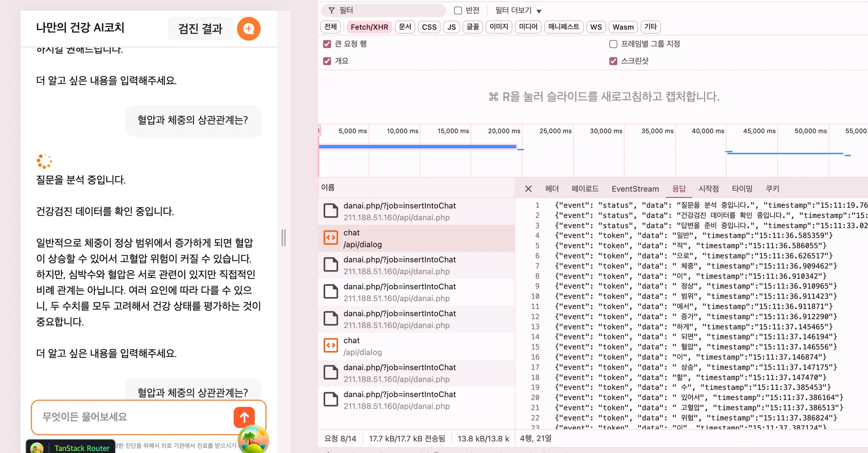The image size is (868, 453).
Task: Switch to the 페이로드 tab
Action: click(585, 188)
